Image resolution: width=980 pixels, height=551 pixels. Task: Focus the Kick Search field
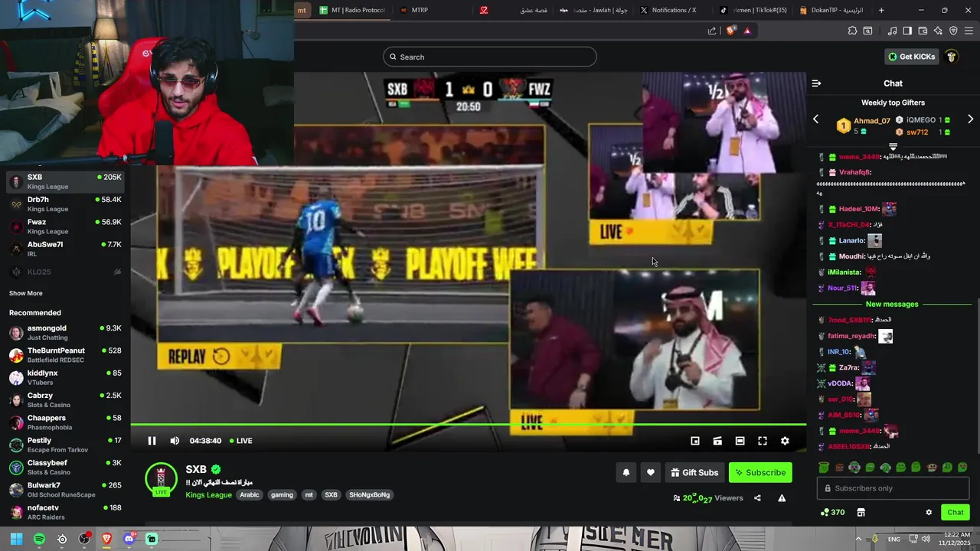pos(490,57)
